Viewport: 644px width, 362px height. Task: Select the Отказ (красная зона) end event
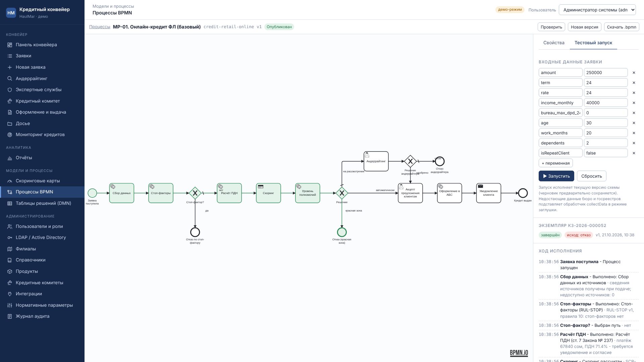[342, 232]
